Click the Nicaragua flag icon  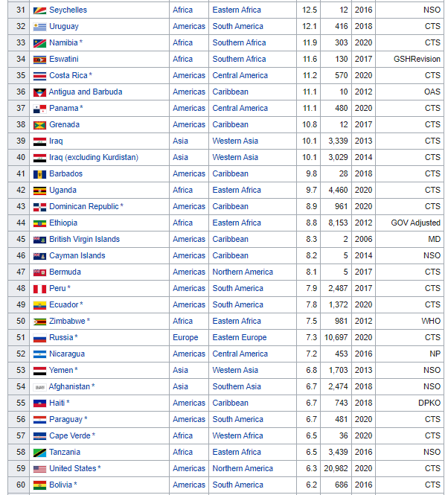pyautogui.click(x=39, y=354)
